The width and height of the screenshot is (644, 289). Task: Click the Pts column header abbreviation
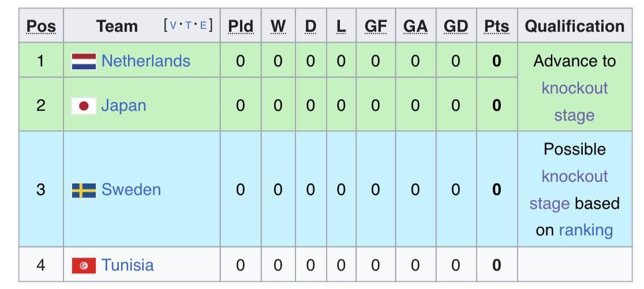[x=497, y=26]
